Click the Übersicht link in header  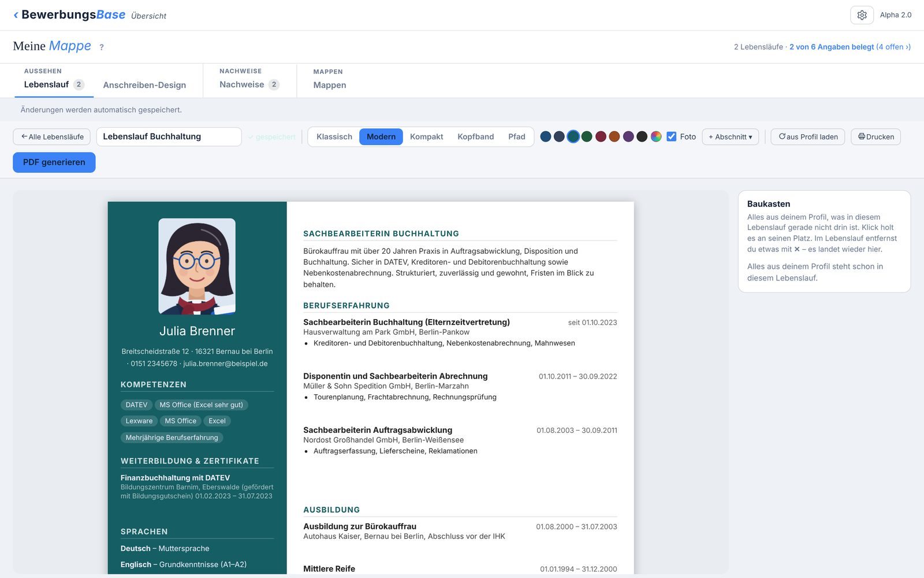pyautogui.click(x=148, y=16)
